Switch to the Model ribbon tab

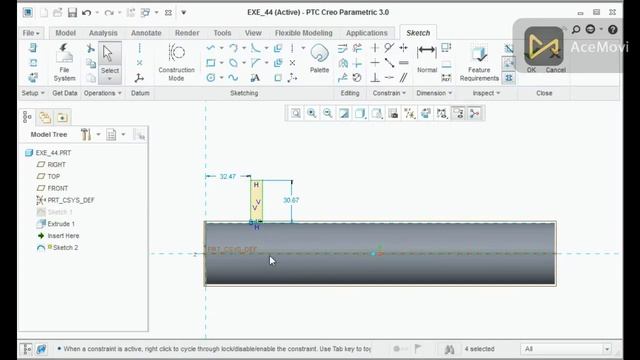tap(65, 33)
